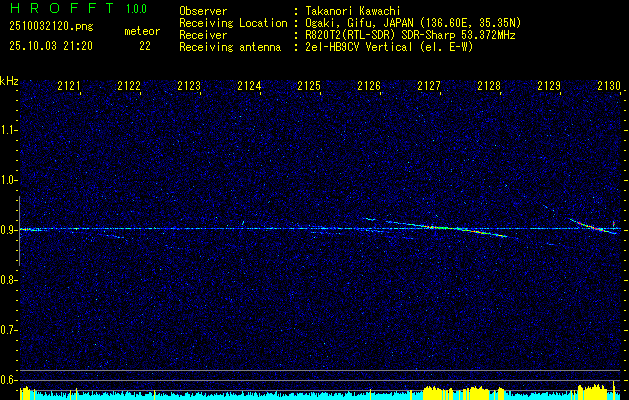Click the 2129 time marker

click(x=549, y=85)
